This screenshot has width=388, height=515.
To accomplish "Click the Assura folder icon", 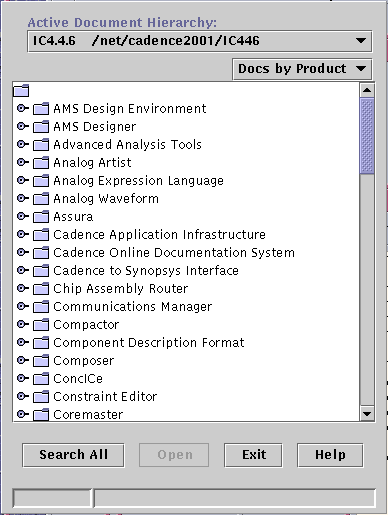I will point(41,217).
